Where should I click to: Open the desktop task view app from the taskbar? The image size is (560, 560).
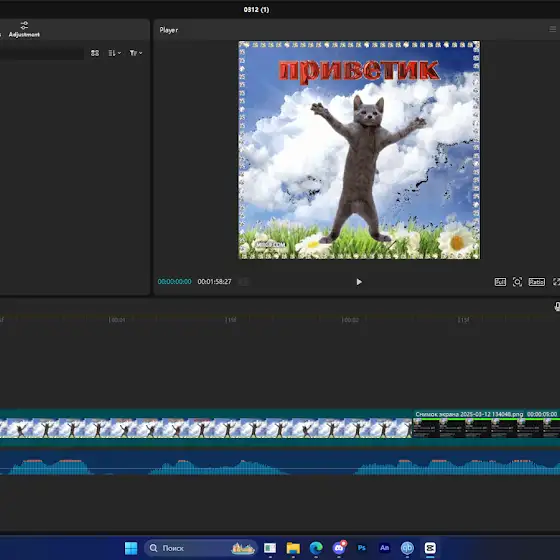coord(270,548)
